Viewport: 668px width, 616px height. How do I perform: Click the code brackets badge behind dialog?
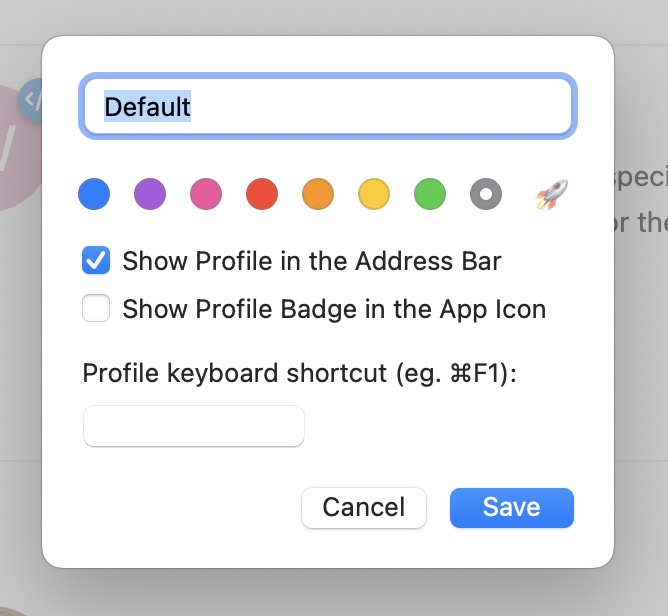pos(31,99)
